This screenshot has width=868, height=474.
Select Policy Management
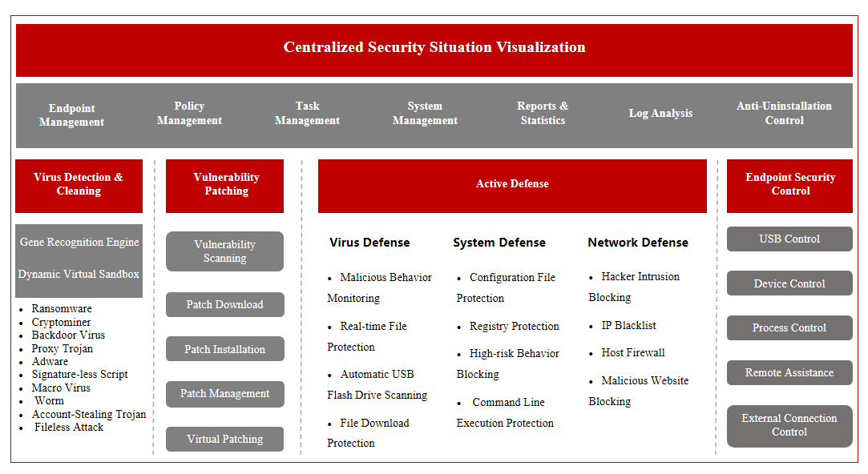(x=189, y=113)
